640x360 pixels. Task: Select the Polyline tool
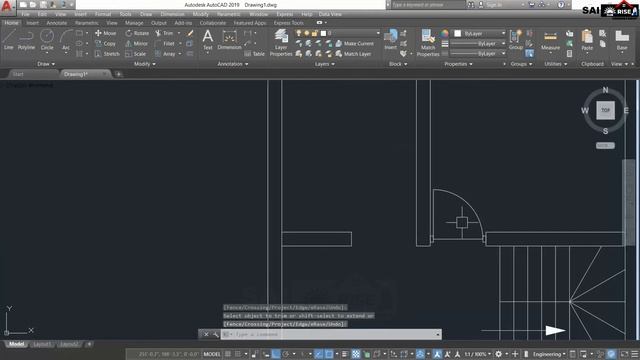click(x=26, y=40)
